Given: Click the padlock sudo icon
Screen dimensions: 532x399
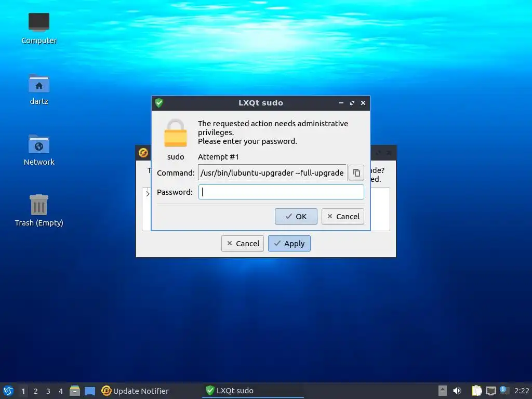Looking at the screenshot, I should coord(176,134).
